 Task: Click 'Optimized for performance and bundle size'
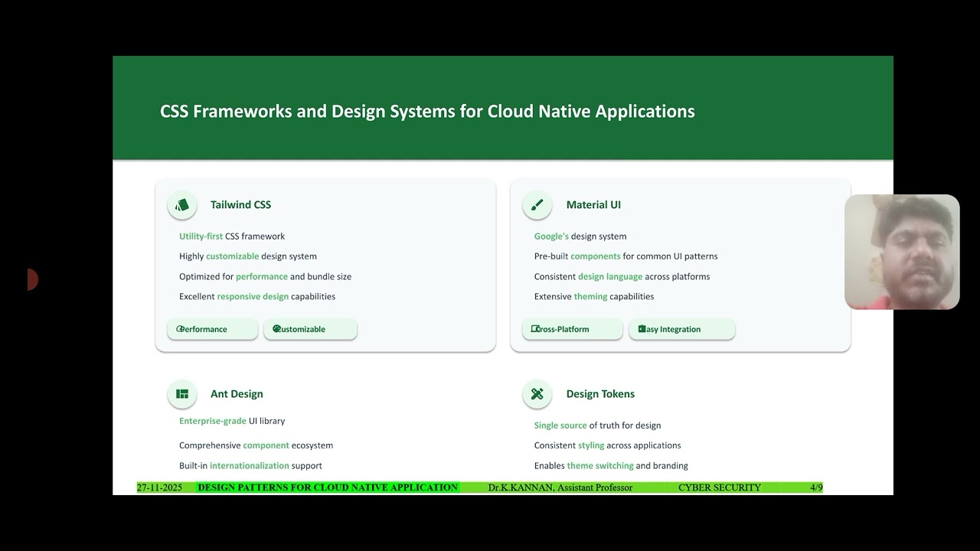click(265, 276)
